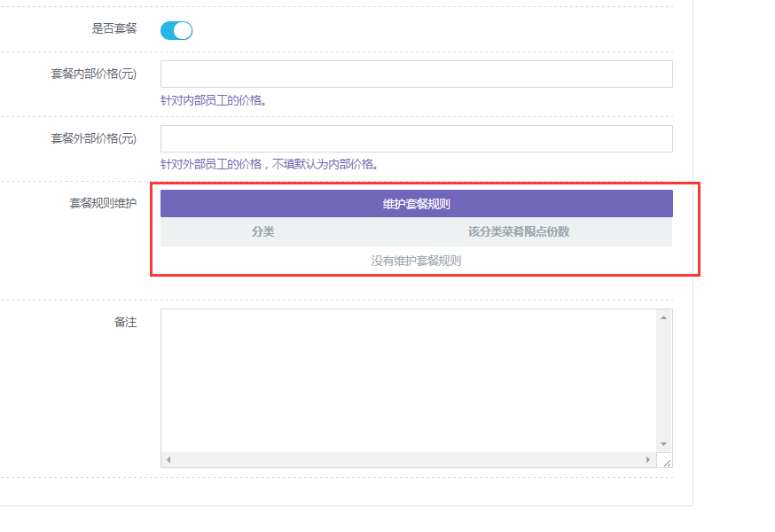Click the 套餐规则维护 field label

[103, 204]
